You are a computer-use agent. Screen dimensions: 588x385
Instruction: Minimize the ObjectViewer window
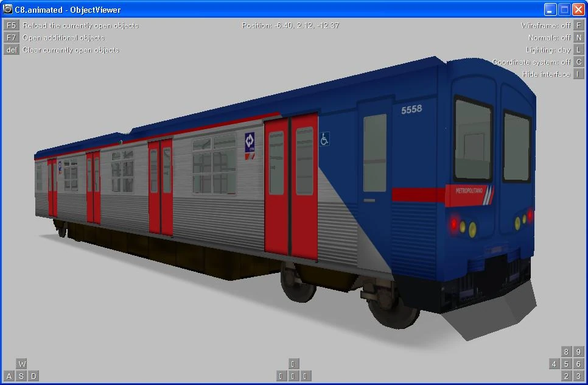tap(550, 9)
